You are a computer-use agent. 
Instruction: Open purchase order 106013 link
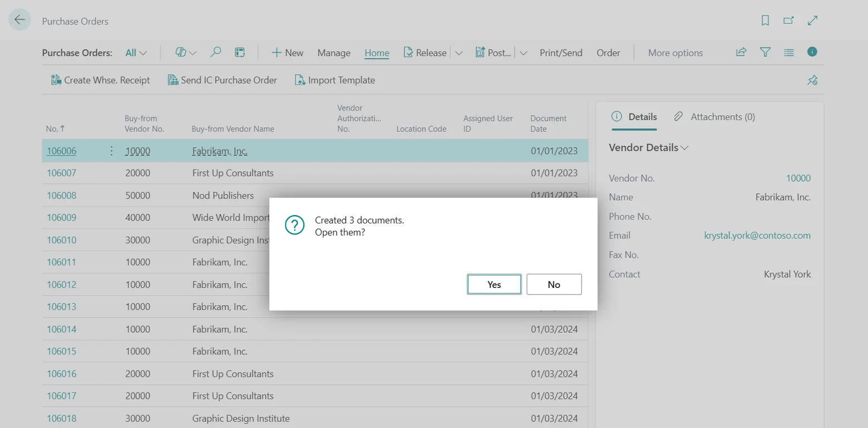click(62, 306)
